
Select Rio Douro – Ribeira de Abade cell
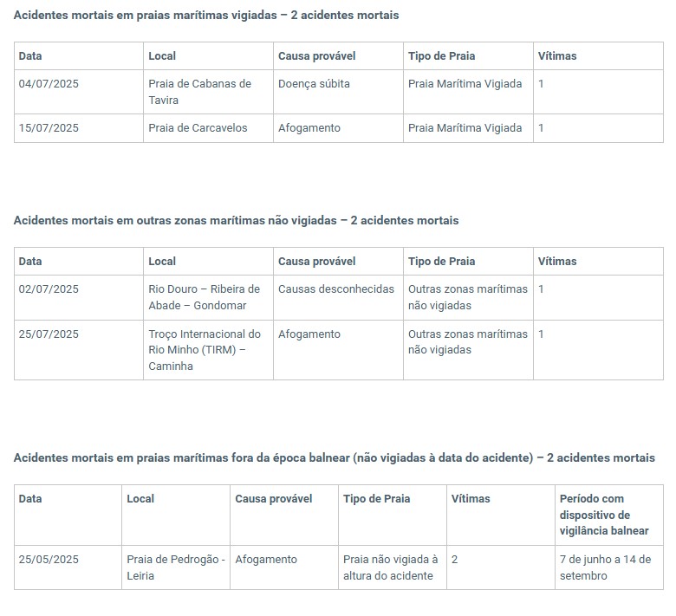click(x=209, y=297)
